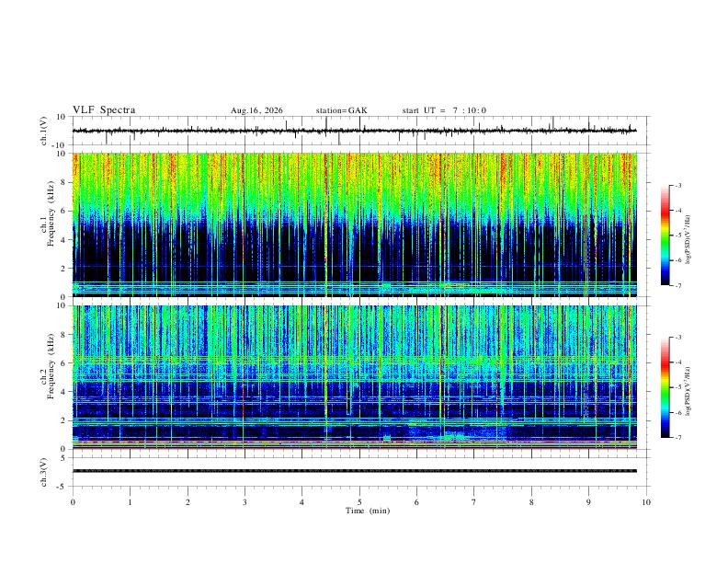Click the 5 minute tick on time axis
The image size is (728, 563).
pos(359,502)
